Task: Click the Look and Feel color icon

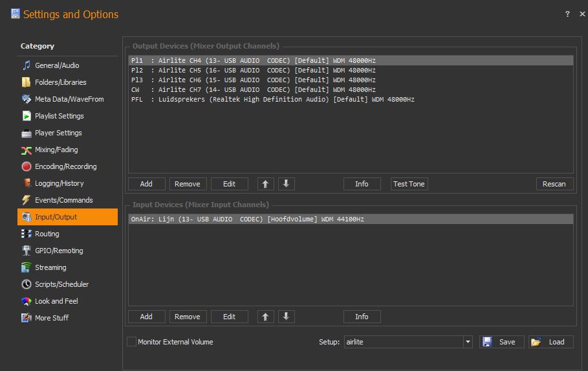Action: (x=27, y=301)
